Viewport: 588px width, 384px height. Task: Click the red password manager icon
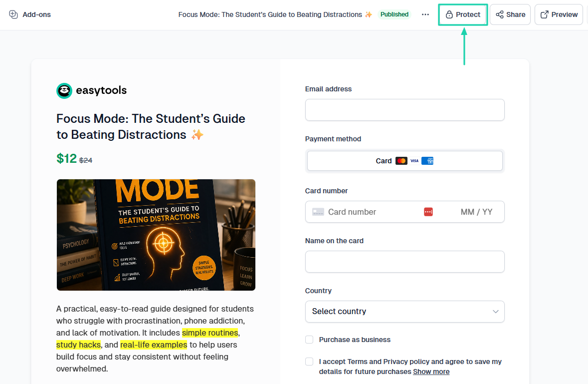click(428, 212)
